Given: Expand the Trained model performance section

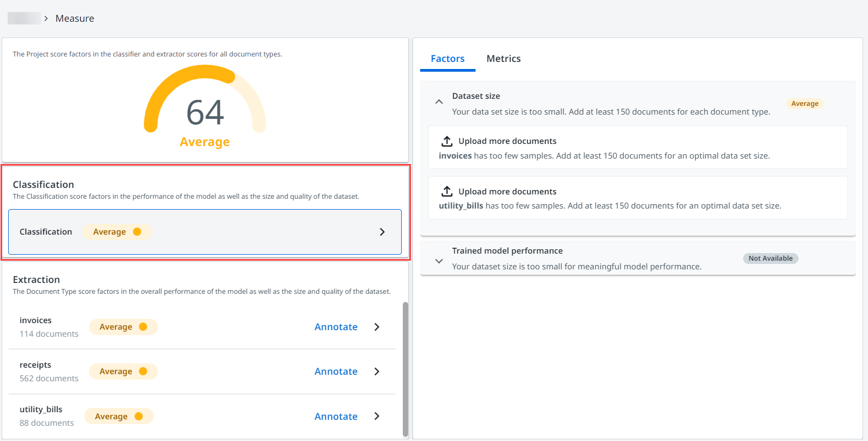Looking at the screenshot, I should [x=439, y=261].
